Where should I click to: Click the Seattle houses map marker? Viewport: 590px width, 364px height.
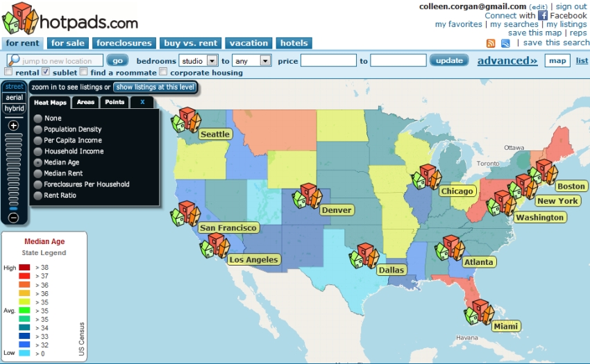(186, 120)
